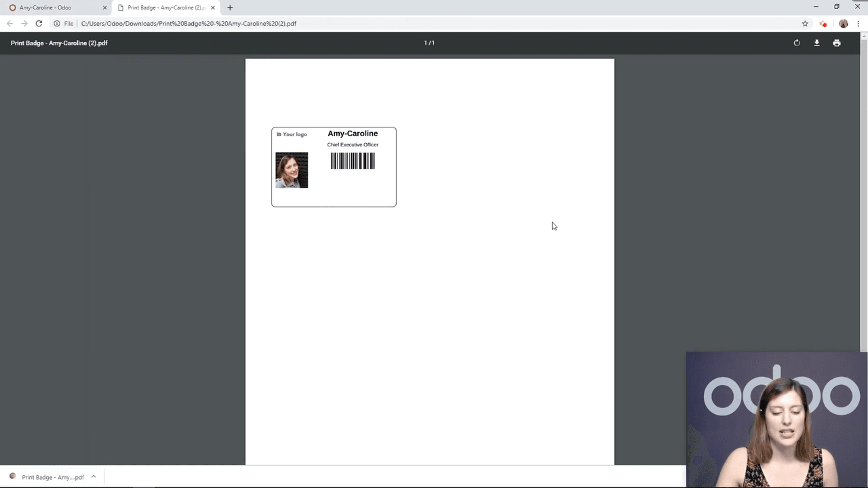Open downloaded Print Badge file from downloads bar

47,477
